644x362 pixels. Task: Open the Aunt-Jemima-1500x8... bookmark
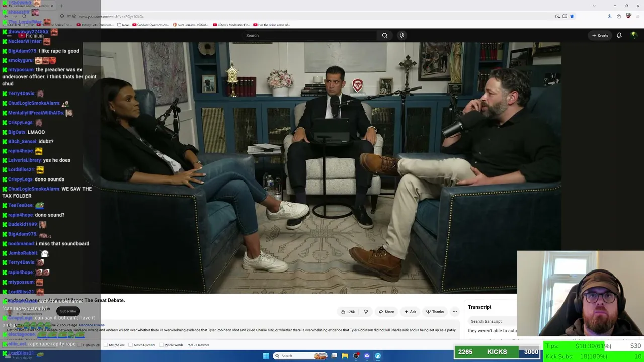pyautogui.click(x=191, y=25)
